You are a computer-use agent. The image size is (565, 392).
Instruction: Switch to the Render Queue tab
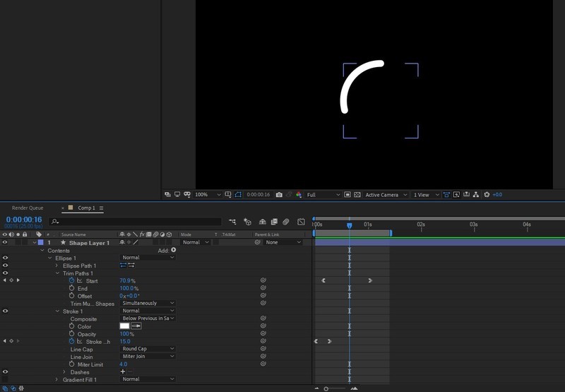[28, 208]
